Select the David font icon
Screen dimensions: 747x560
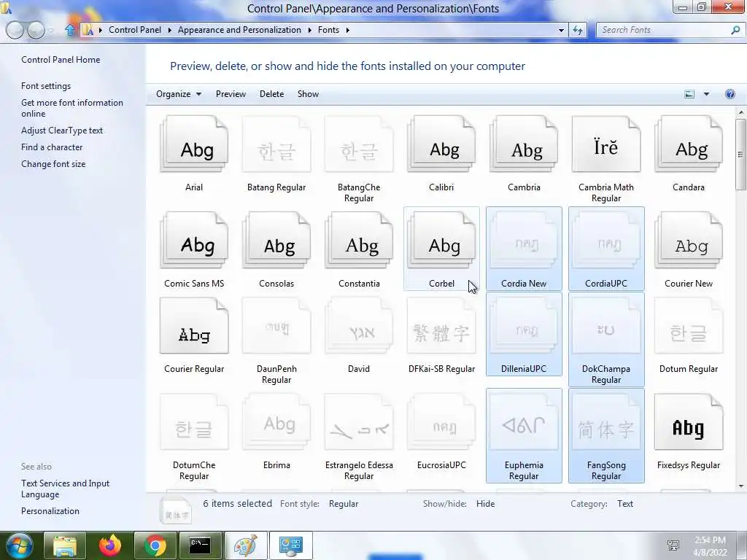point(359,326)
